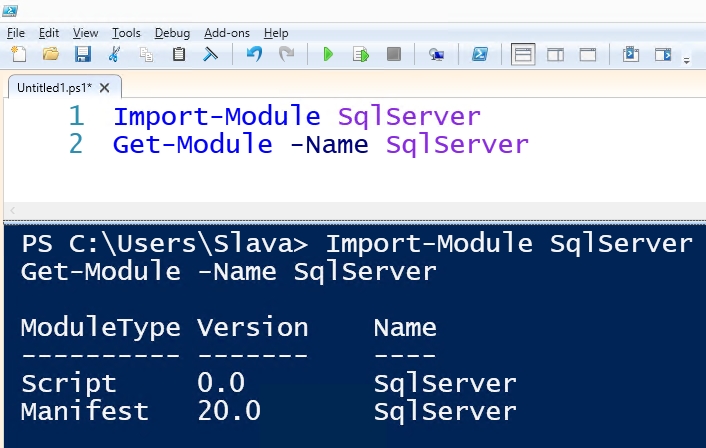This screenshot has height=448, width=706.
Task: Click the script pane left scroll arrow
Action: click(x=13, y=210)
